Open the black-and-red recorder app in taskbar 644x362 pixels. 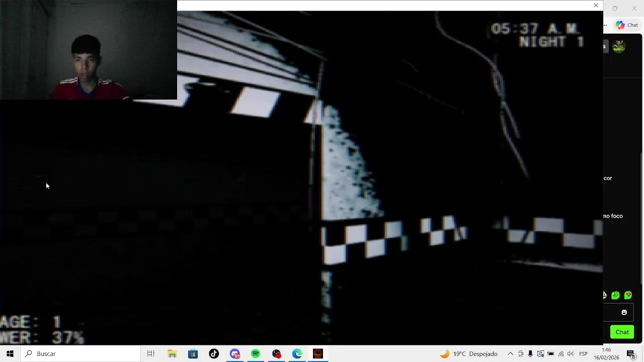(x=277, y=353)
